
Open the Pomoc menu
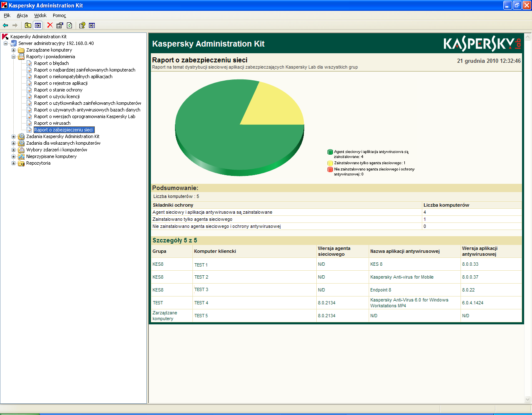click(59, 15)
